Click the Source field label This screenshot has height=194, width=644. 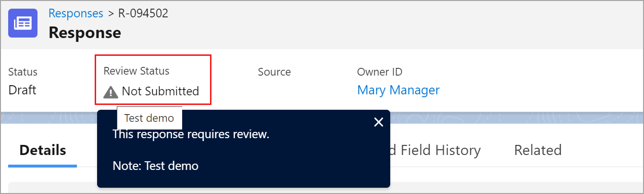point(274,72)
